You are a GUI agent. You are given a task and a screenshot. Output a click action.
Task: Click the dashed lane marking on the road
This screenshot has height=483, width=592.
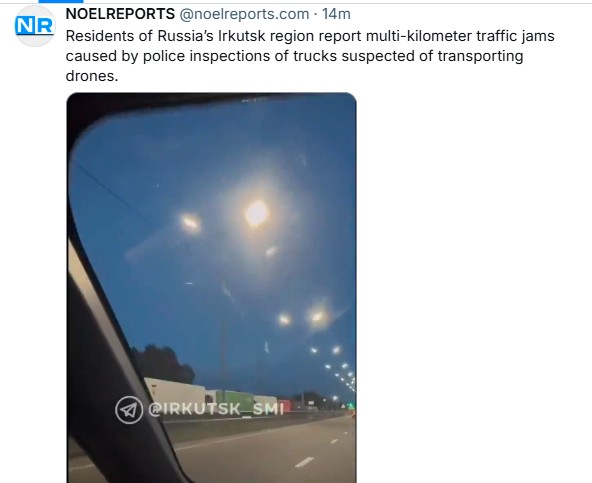(x=304, y=462)
